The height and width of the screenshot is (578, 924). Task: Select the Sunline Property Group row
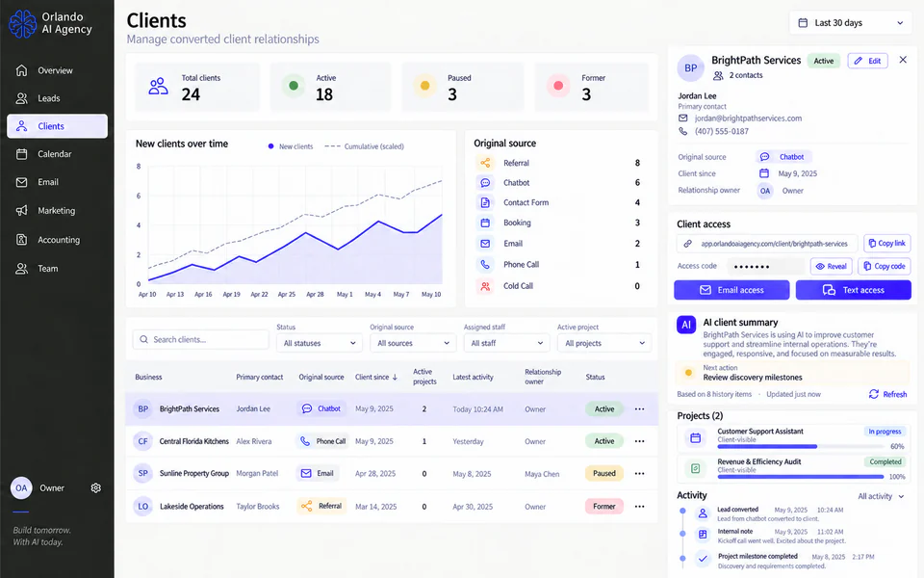[392, 473]
